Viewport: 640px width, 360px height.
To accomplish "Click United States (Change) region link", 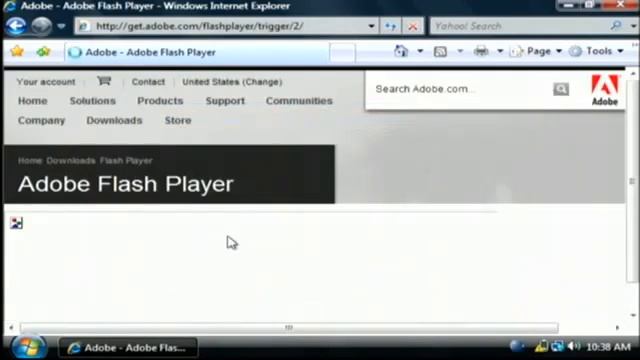I will pos(232,82).
